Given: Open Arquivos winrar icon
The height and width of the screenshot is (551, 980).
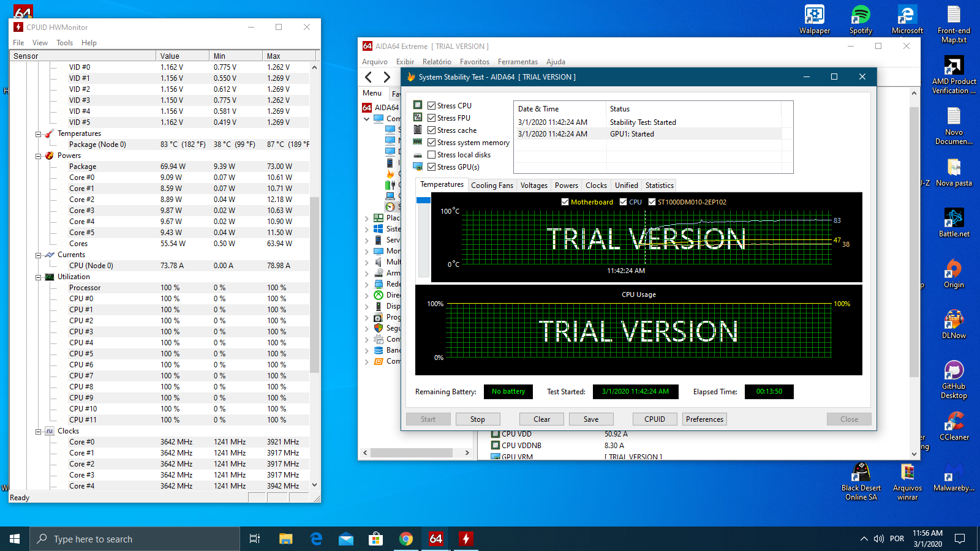Looking at the screenshot, I should point(907,481).
